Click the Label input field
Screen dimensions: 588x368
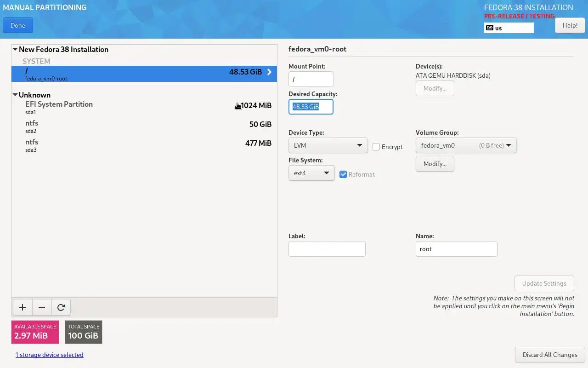[x=327, y=249]
